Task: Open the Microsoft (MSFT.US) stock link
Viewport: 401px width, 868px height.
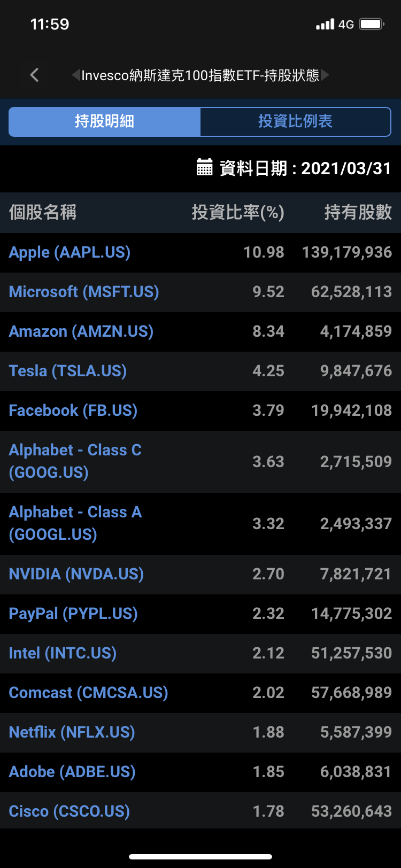Action: coord(84,292)
